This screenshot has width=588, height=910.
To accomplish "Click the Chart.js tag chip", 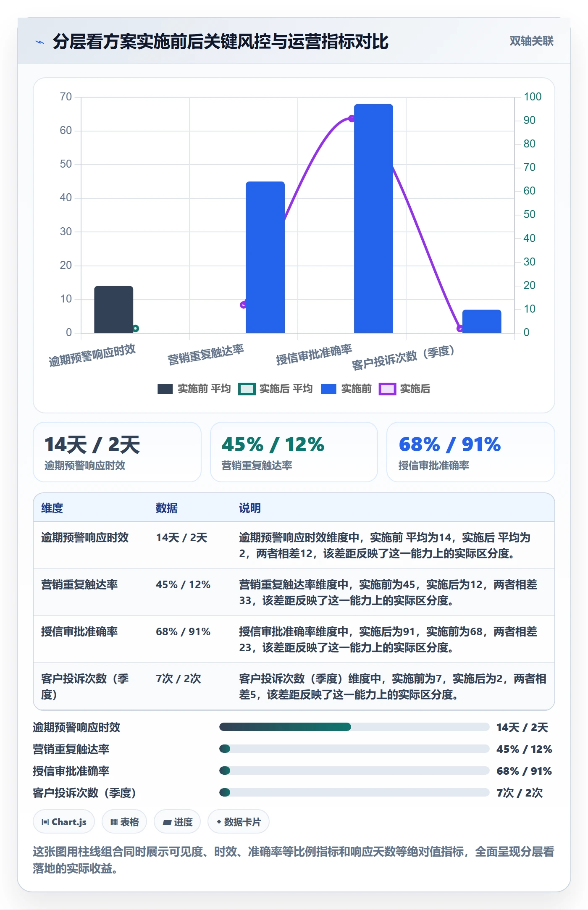I will [x=64, y=822].
